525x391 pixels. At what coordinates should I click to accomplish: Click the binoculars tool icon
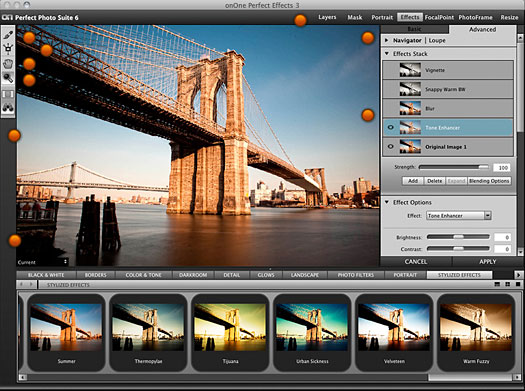pyautogui.click(x=8, y=107)
